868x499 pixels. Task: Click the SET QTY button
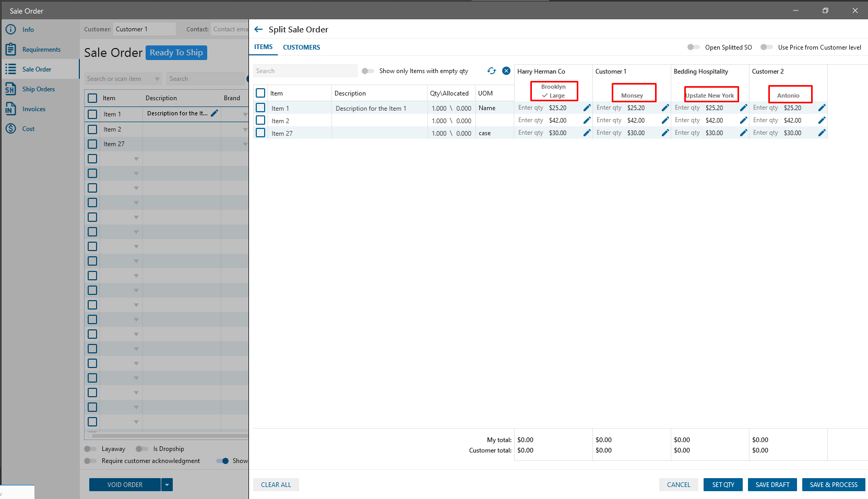coord(723,485)
